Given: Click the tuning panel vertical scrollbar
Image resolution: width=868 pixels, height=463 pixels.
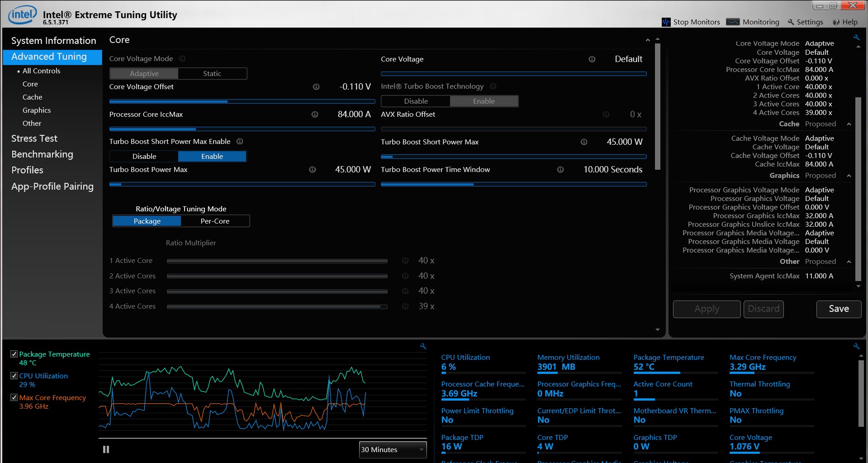Looking at the screenshot, I should (x=658, y=107).
